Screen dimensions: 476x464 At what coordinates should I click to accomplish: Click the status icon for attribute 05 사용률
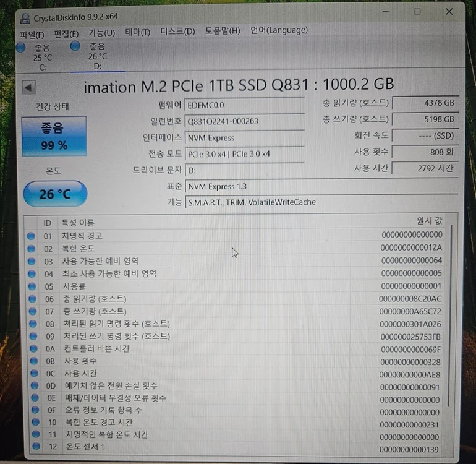[32, 286]
